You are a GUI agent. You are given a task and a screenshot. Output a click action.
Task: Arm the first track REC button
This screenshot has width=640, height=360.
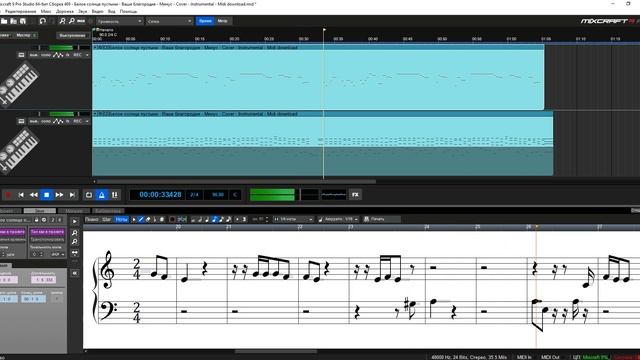pos(77,55)
